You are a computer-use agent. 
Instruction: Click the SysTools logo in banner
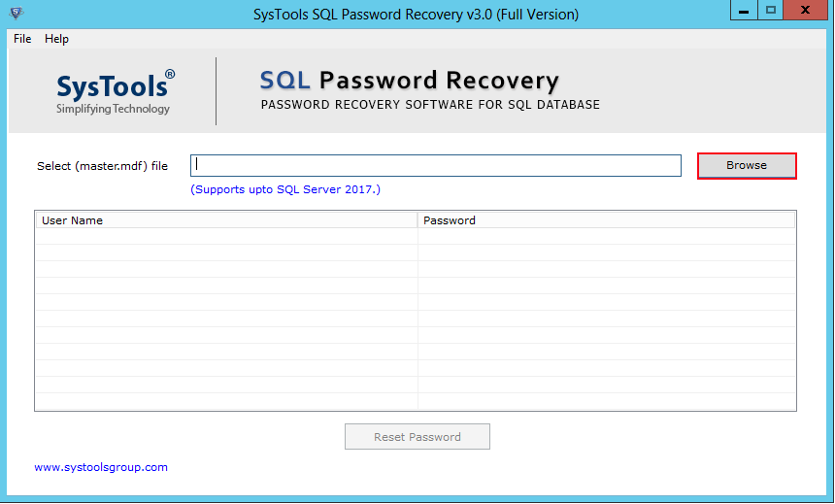click(115, 91)
